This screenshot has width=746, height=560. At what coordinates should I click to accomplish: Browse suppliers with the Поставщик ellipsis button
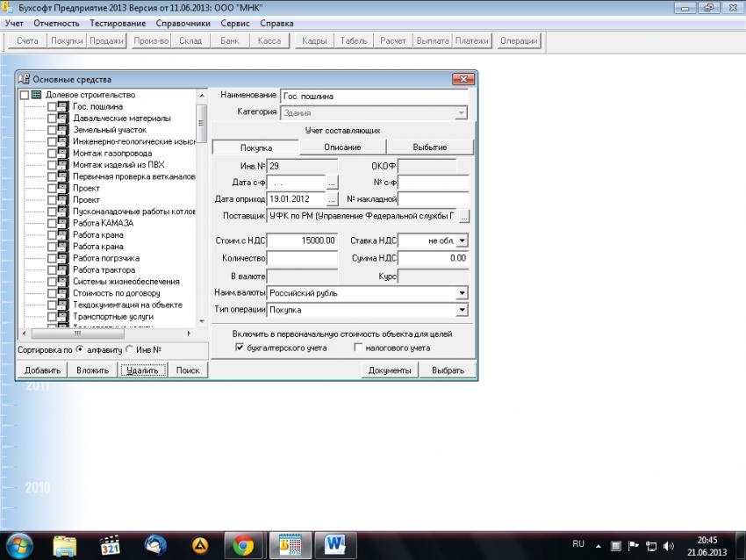464,215
